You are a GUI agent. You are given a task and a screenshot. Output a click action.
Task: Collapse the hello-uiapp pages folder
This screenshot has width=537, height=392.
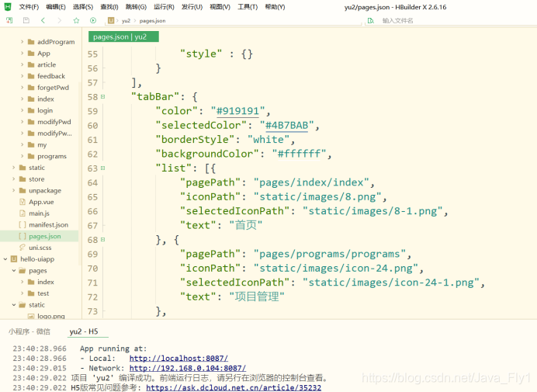(x=14, y=270)
